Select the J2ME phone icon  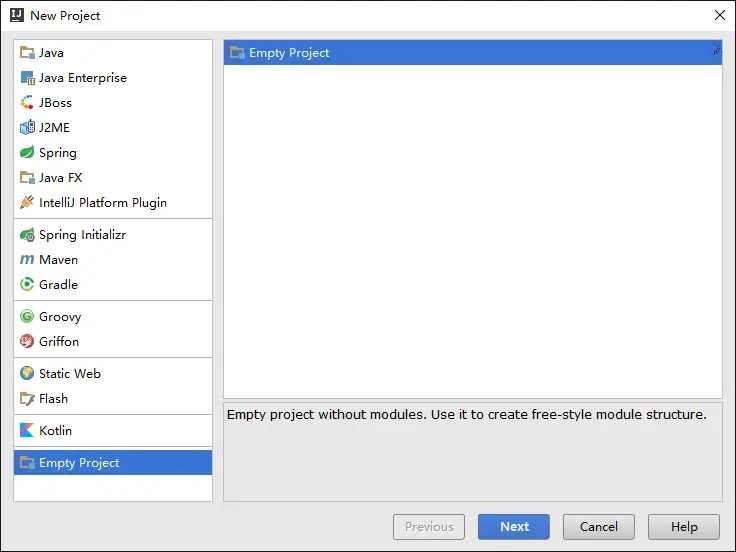[27, 127]
